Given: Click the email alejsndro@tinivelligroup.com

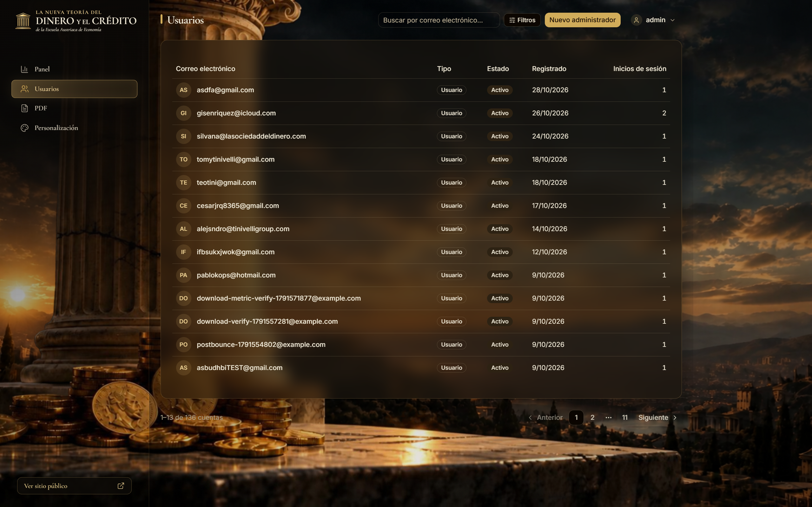Looking at the screenshot, I should 243,229.
